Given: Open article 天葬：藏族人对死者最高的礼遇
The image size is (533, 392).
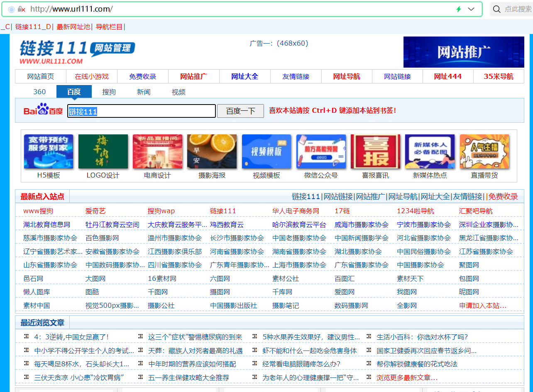Looking at the screenshot, I should 196,351.
